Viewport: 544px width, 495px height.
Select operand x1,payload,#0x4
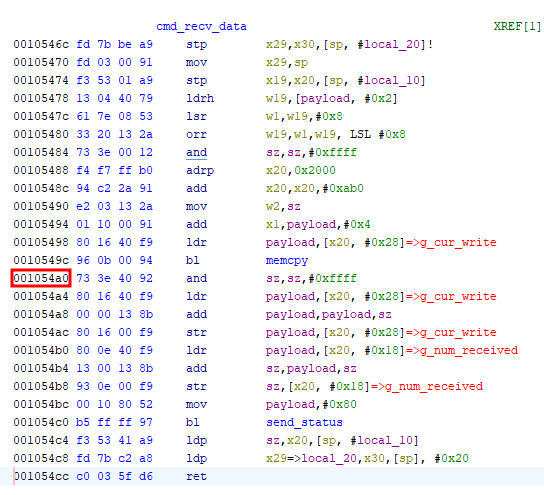coord(318,224)
